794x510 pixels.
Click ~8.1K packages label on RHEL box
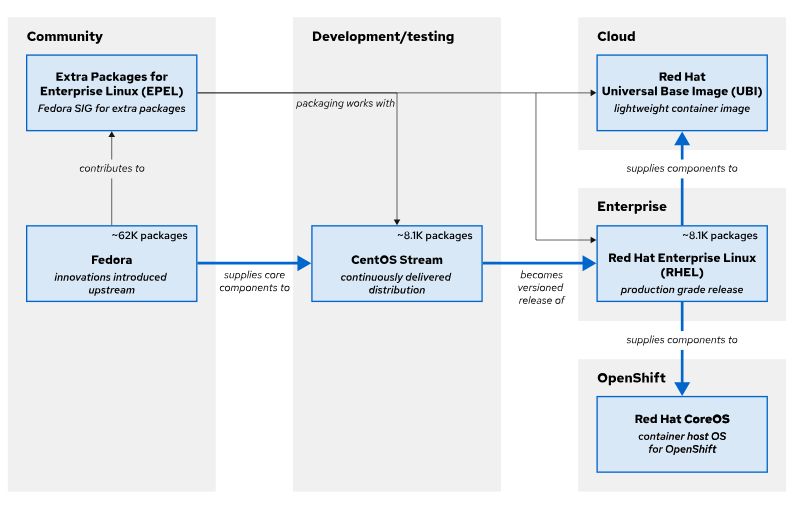point(720,237)
